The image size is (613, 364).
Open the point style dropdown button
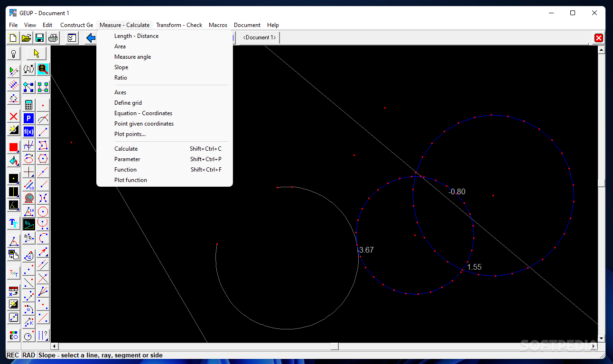point(13,179)
